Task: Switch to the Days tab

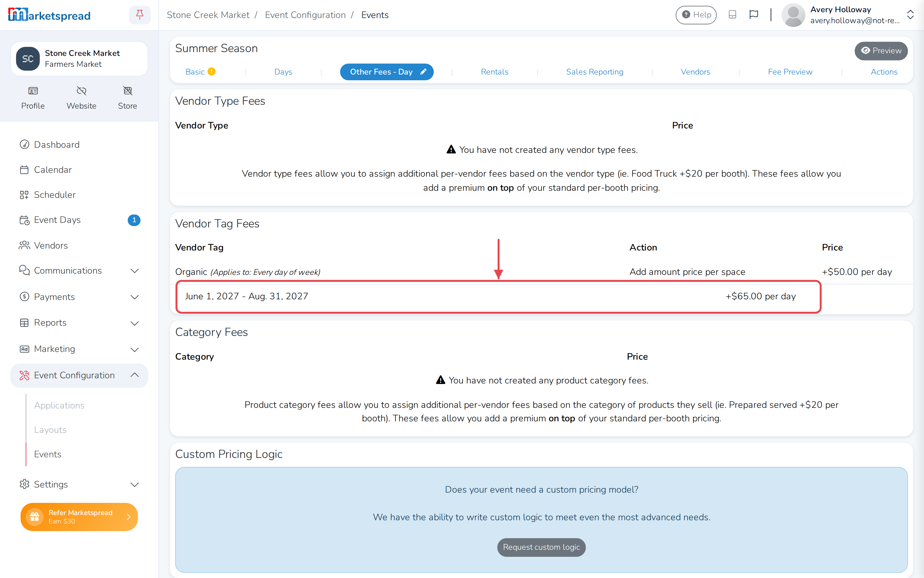Action: coord(283,72)
